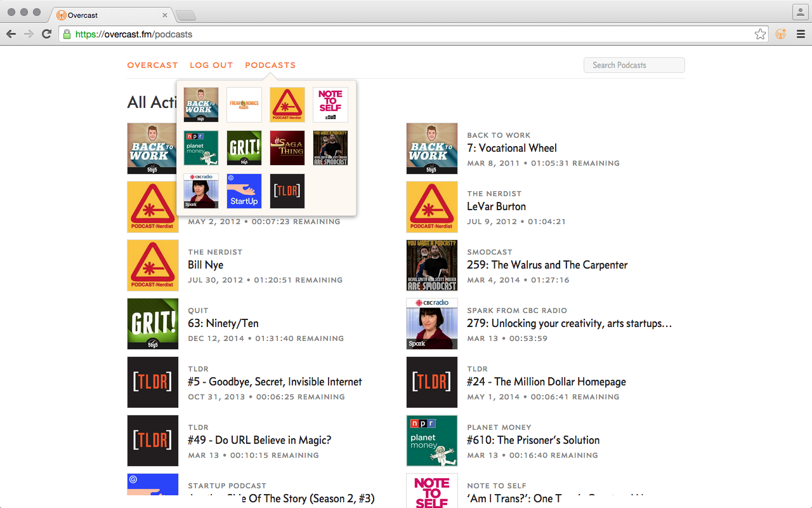Screen dimensions: 812x508
Task: Open #49 - Do URL Believe in Magic?
Action: click(x=259, y=440)
